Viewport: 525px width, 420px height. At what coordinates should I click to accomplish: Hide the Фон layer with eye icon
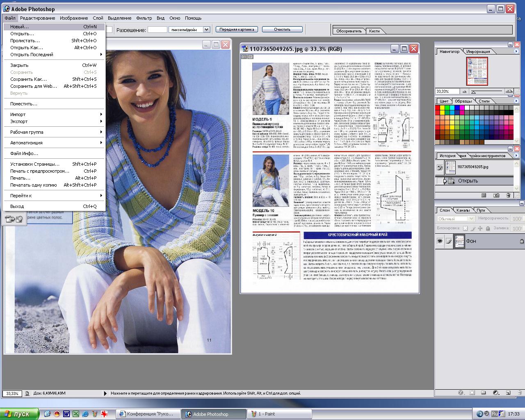[440, 241]
